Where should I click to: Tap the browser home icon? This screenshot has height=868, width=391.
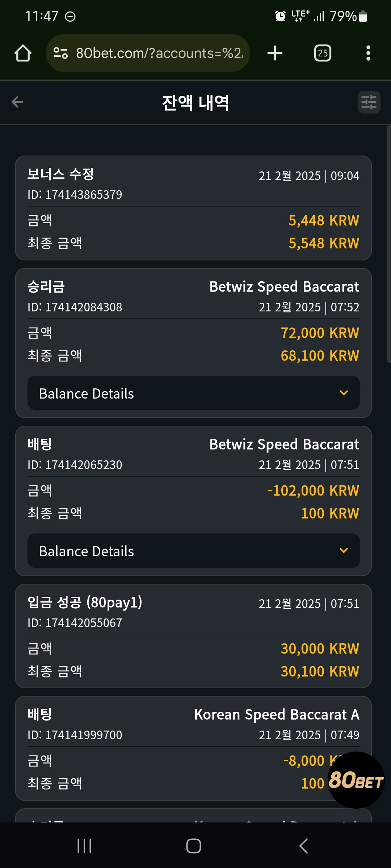tap(23, 53)
